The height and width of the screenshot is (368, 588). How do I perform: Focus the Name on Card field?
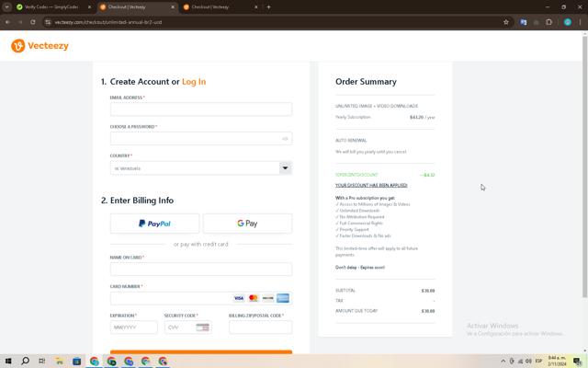pyautogui.click(x=201, y=270)
